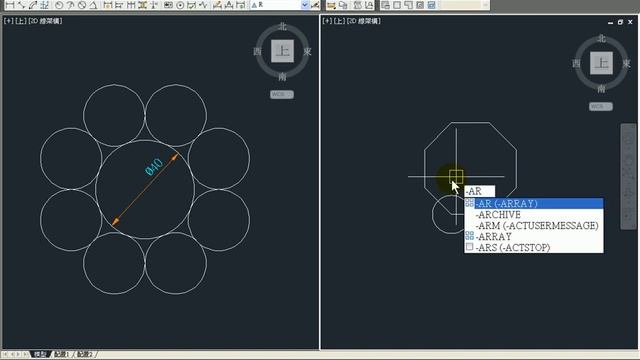Viewport: 640px width, 360px height.
Task: Select the Quick Dimension tool
Action: (108, 5)
